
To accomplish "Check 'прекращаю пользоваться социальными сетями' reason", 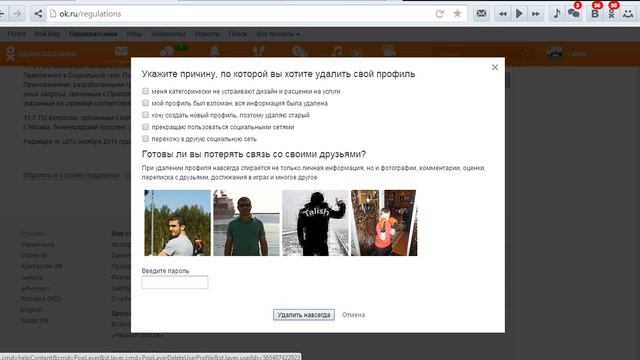I will tap(145, 127).
